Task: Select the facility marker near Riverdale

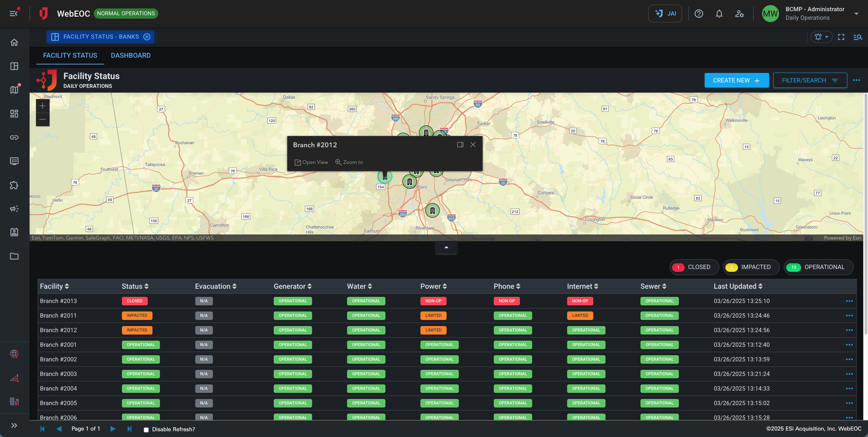Action: (432, 210)
